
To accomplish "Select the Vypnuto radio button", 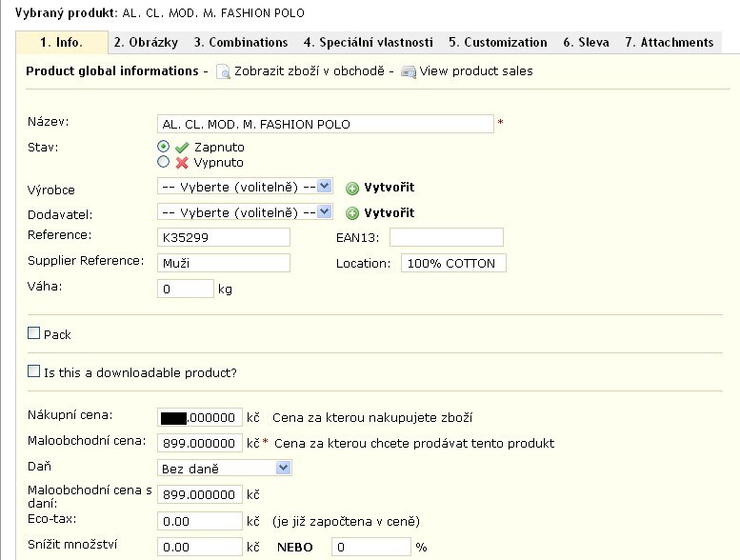I will [x=164, y=162].
